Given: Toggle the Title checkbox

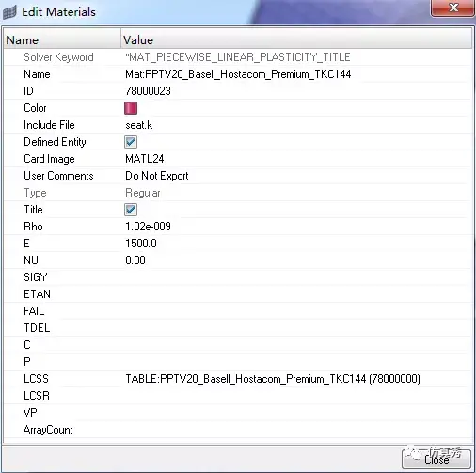Looking at the screenshot, I should 131,210.
